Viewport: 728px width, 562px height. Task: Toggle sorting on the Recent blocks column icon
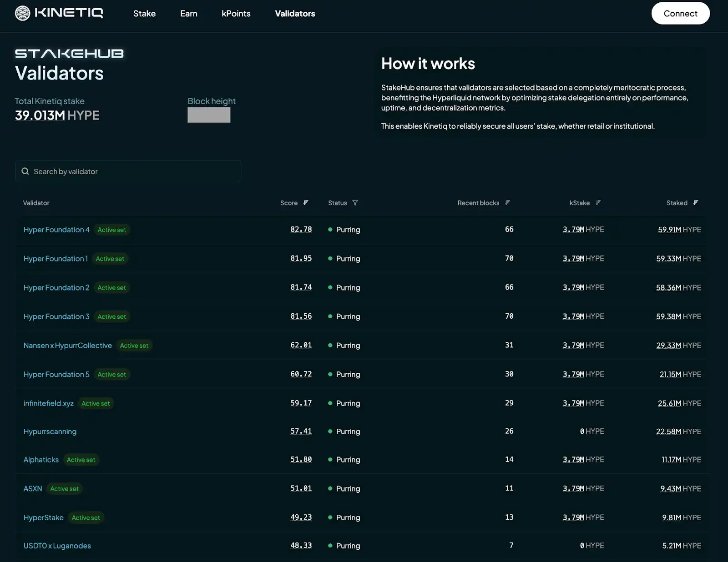click(x=508, y=203)
